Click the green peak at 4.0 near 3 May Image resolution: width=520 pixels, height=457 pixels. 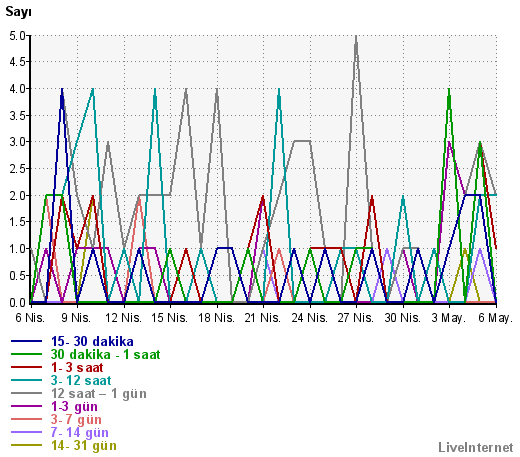(x=449, y=91)
